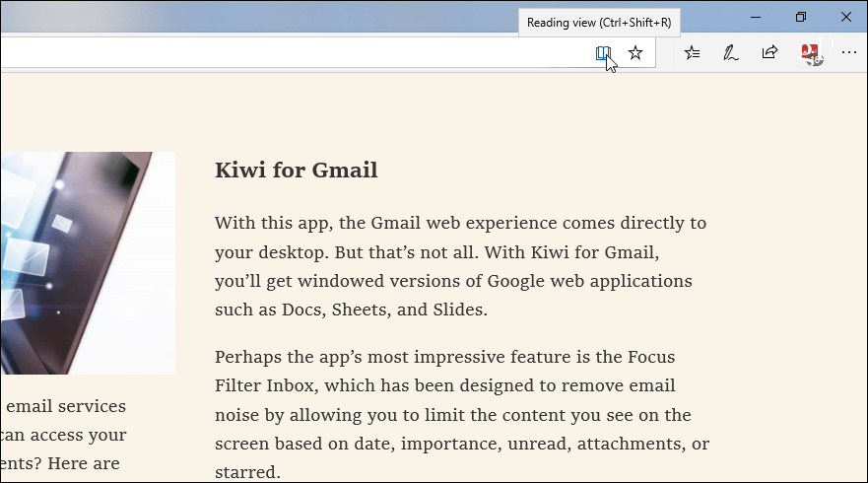The height and width of the screenshot is (483, 868).
Task: Restore down the browser window
Action: (x=800, y=17)
